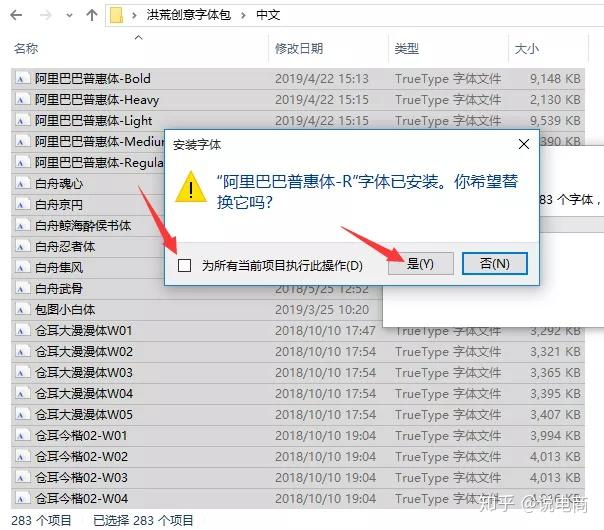The height and width of the screenshot is (530, 604).
Task: Close the 安装字体 dialog
Action: pyautogui.click(x=523, y=144)
